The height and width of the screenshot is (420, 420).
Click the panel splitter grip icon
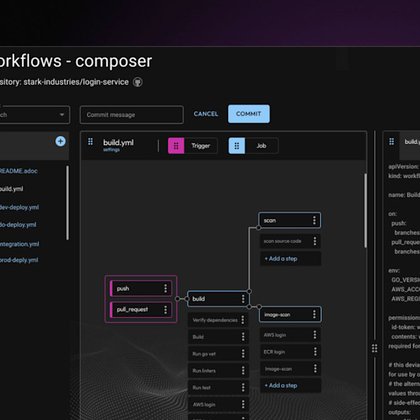(375, 348)
